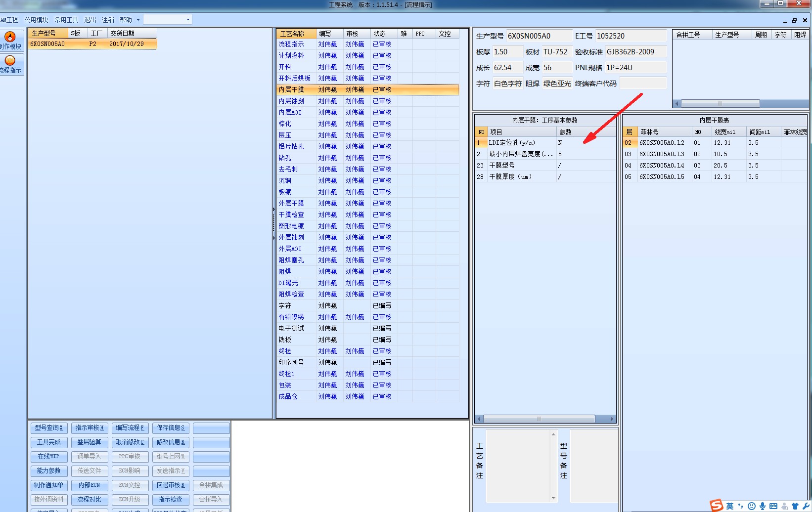Sort by 工艺名称 column header
The width and height of the screenshot is (812, 512).
pyautogui.click(x=296, y=34)
